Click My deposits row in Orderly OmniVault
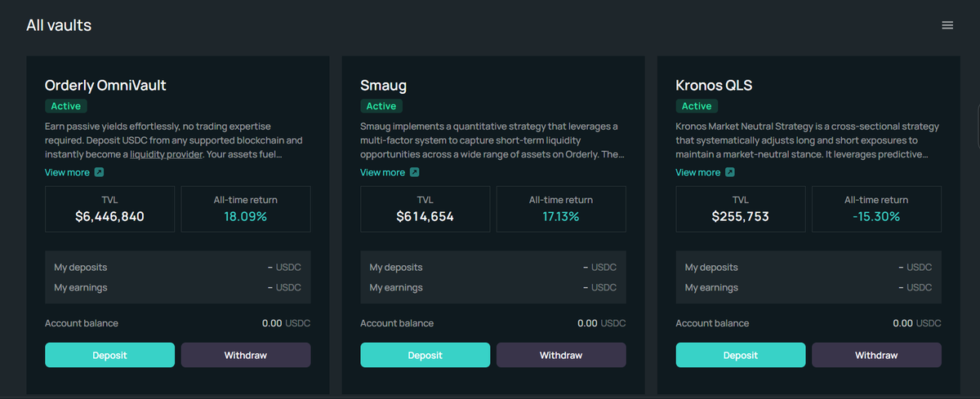Viewport: 980px width, 399px height. pyautogui.click(x=177, y=267)
